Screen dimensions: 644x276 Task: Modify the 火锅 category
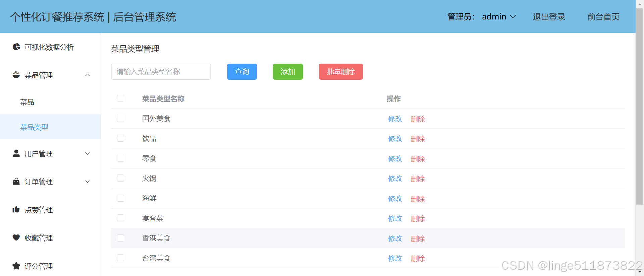pyautogui.click(x=395, y=179)
